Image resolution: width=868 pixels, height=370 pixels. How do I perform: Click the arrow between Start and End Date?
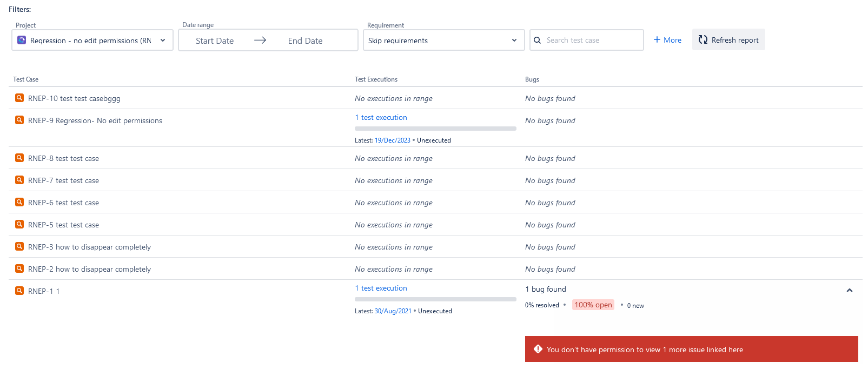[260, 40]
